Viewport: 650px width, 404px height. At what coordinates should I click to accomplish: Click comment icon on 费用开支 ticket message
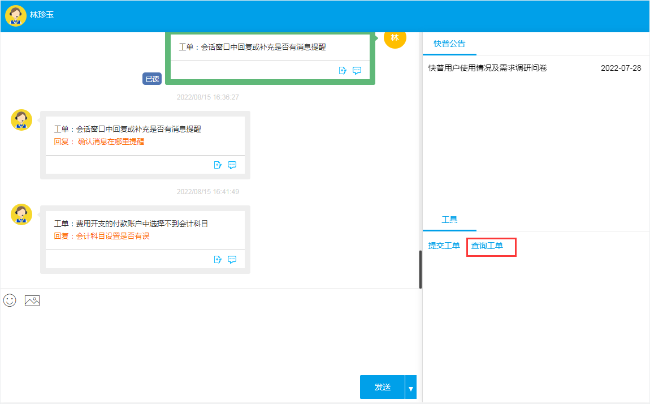point(232,259)
